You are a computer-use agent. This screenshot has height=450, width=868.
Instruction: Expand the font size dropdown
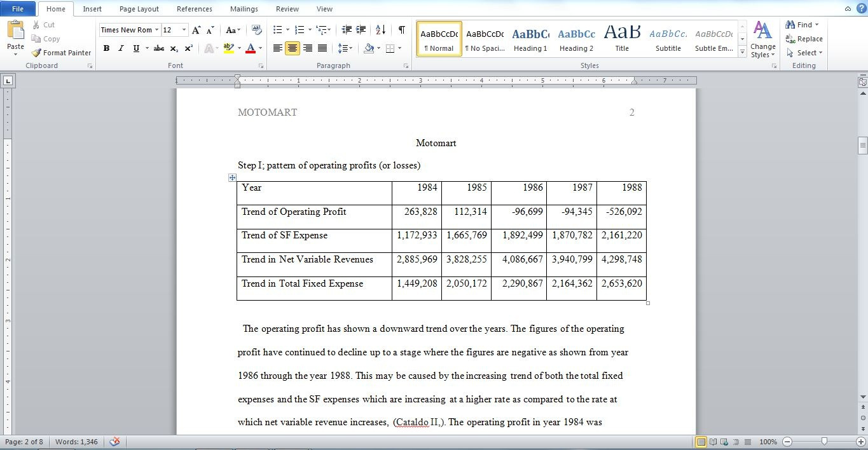(184, 30)
